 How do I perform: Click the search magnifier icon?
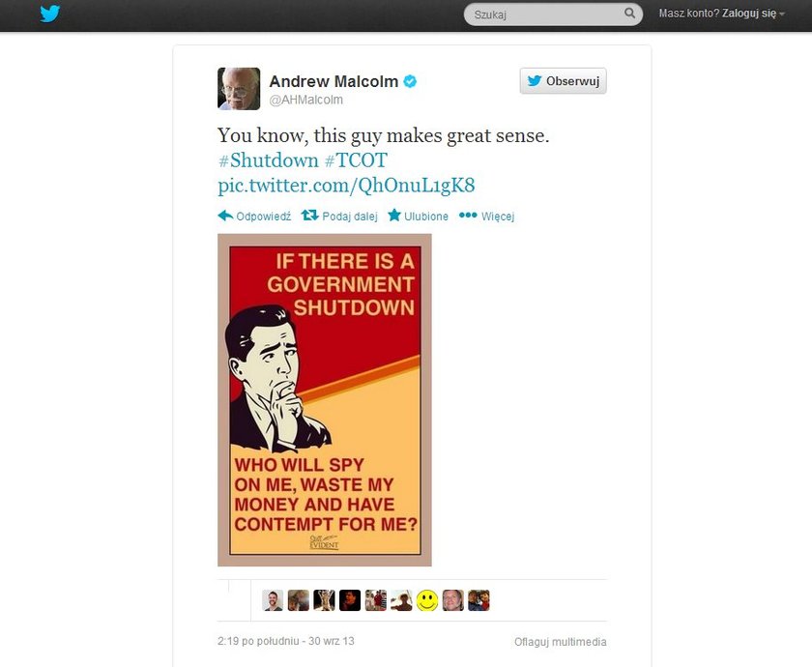[x=629, y=14]
